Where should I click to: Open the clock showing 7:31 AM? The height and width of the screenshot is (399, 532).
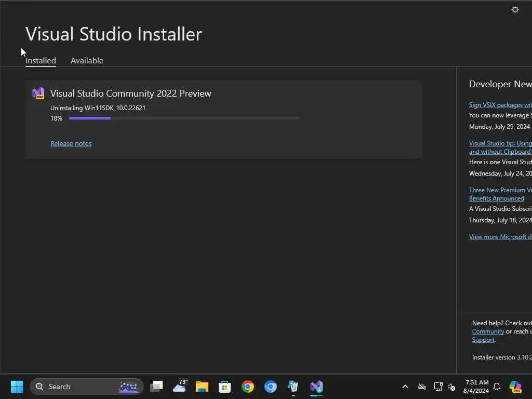pyautogui.click(x=476, y=387)
